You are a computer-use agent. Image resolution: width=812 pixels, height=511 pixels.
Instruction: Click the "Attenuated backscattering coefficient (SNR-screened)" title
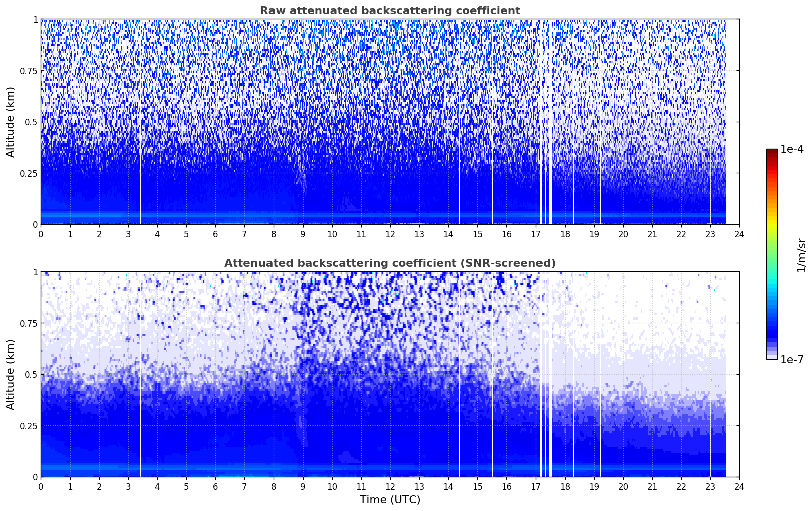(x=390, y=263)
